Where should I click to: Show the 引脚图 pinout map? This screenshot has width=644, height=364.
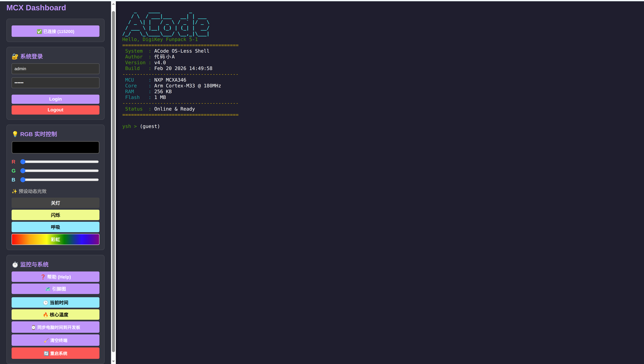coord(55,289)
